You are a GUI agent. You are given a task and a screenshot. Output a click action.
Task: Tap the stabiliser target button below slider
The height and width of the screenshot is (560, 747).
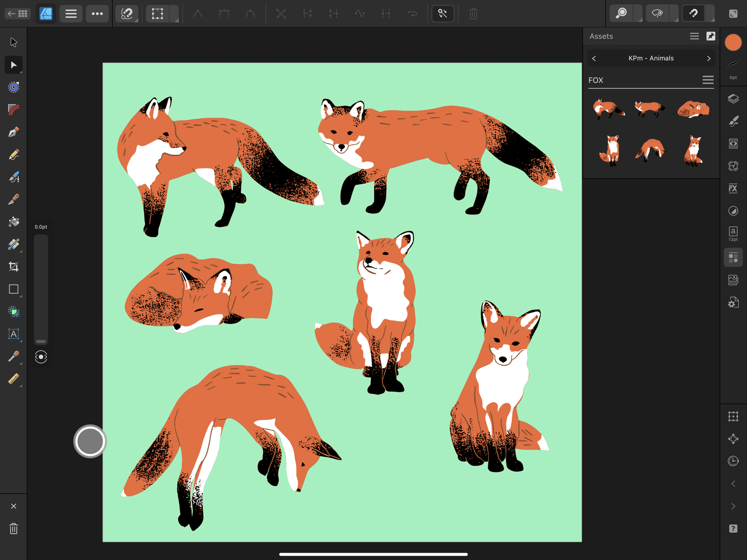coord(41,357)
